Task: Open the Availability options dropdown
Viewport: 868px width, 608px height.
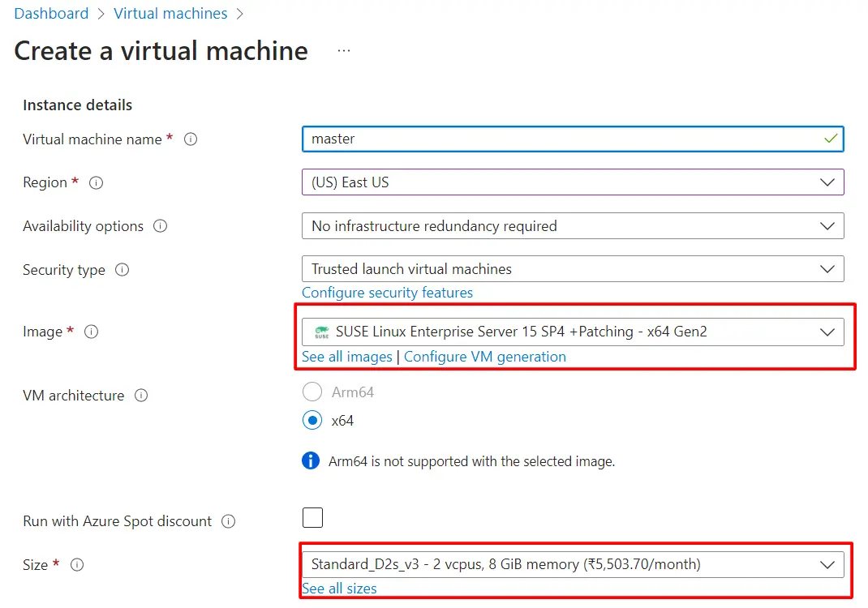Action: [x=572, y=225]
